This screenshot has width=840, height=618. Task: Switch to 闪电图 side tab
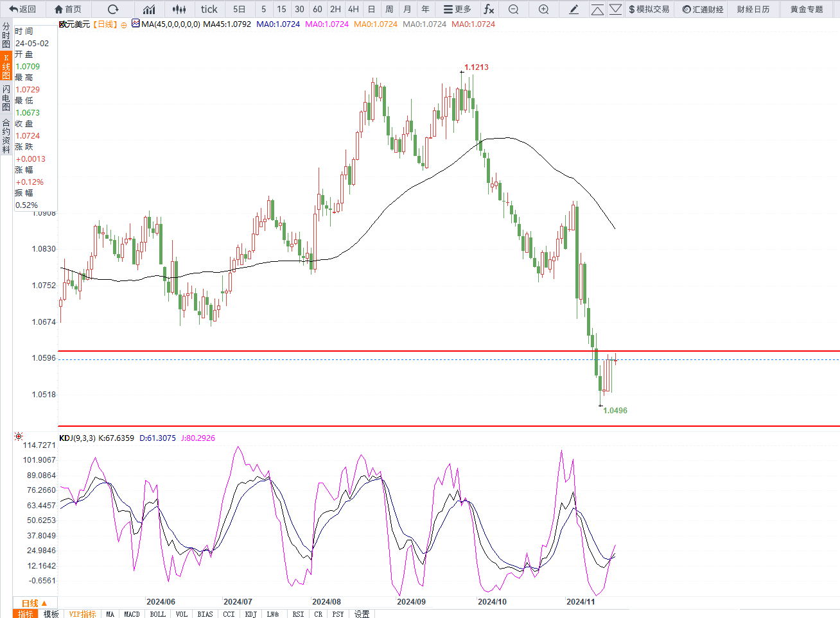click(6, 98)
